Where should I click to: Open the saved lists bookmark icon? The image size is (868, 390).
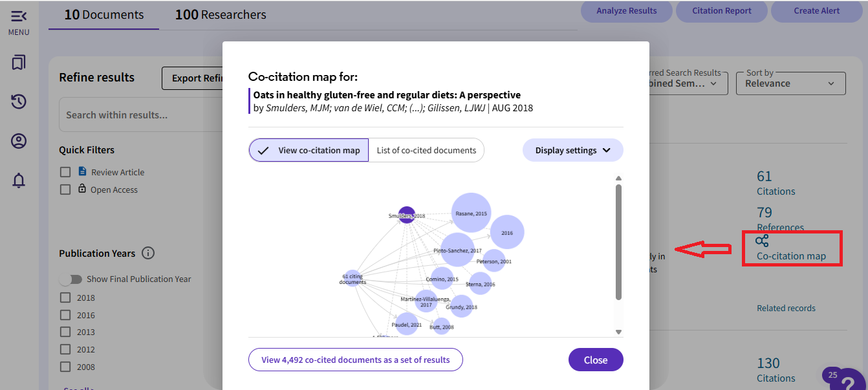(19, 63)
